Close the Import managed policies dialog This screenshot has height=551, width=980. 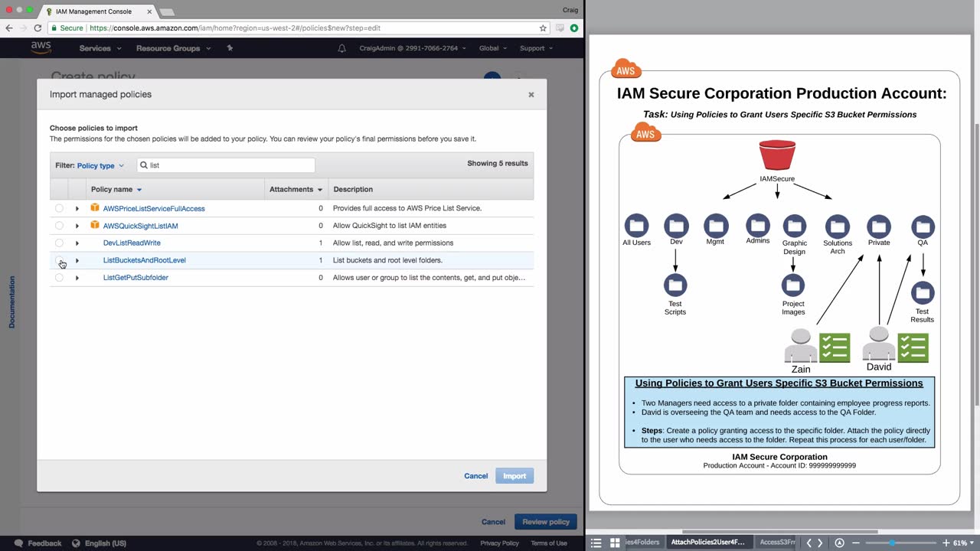coord(531,95)
